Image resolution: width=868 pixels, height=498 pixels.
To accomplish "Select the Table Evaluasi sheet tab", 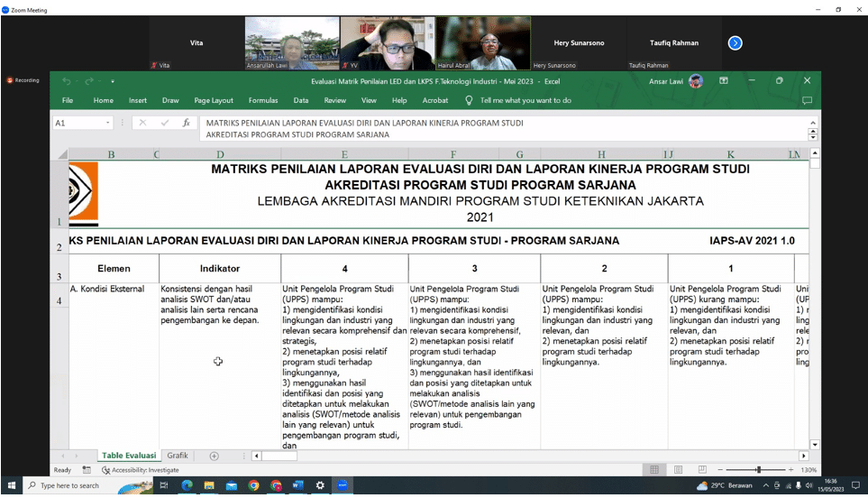I will coord(129,456).
